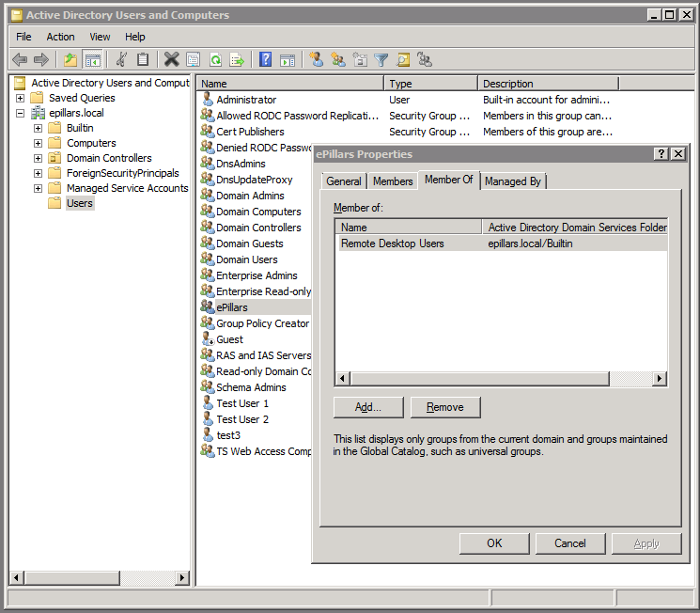Create a new organizational unit toolbar icon
Viewport: 700px width, 613px height.
(x=360, y=59)
